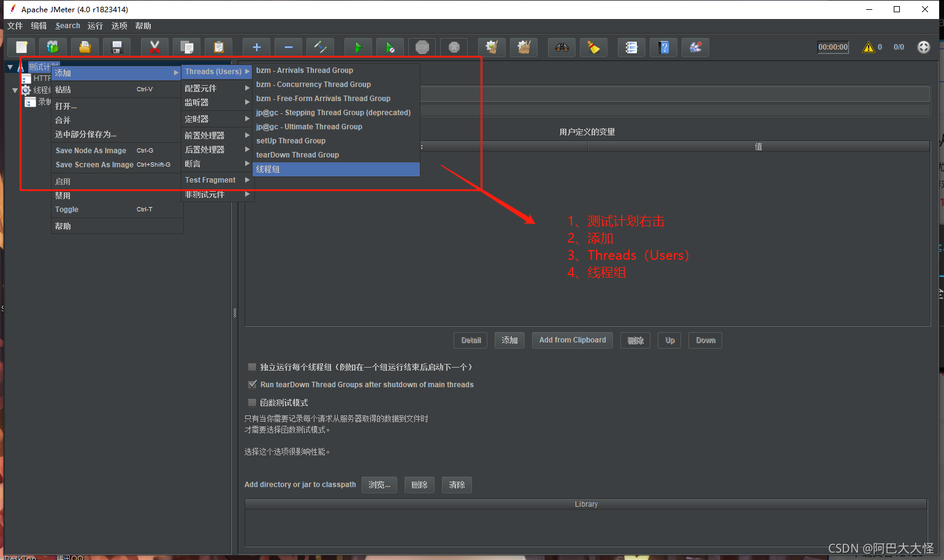The height and width of the screenshot is (560, 944).
Task: Click the Up button
Action: pyautogui.click(x=670, y=341)
